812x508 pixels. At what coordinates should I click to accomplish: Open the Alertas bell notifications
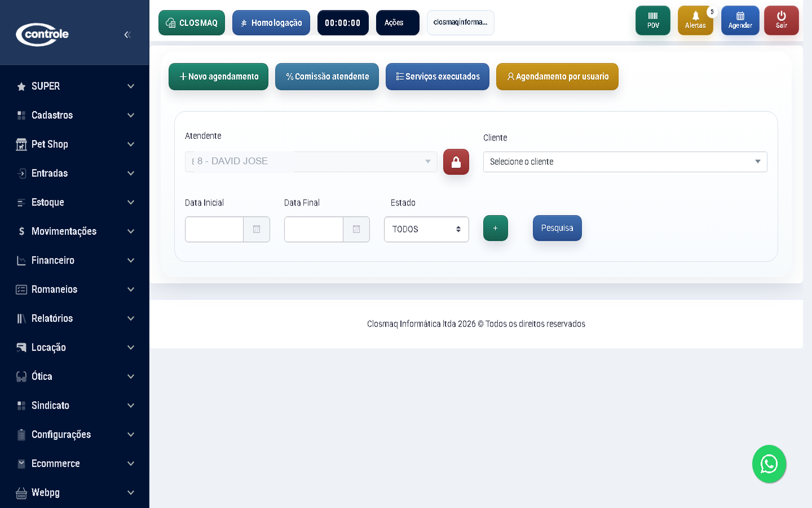[695, 20]
